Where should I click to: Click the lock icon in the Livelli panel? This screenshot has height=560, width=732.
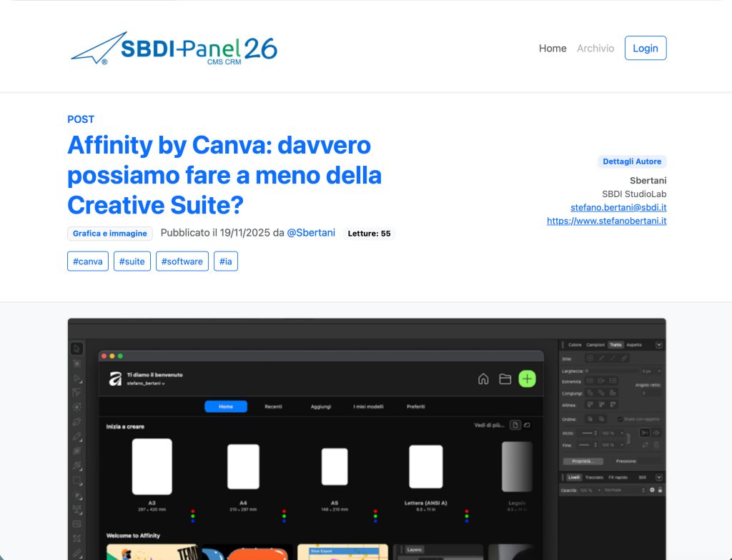pyautogui.click(x=661, y=490)
